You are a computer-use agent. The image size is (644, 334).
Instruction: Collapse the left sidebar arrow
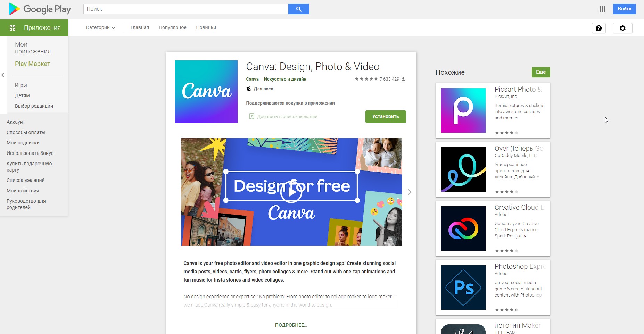pos(3,75)
